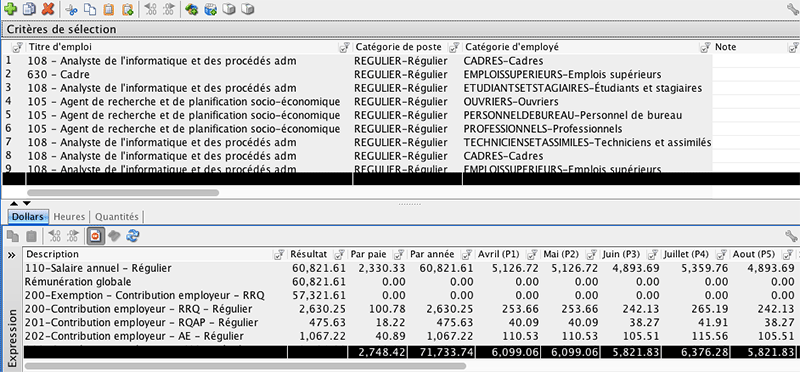Delete selected row using red X icon

coord(47,9)
